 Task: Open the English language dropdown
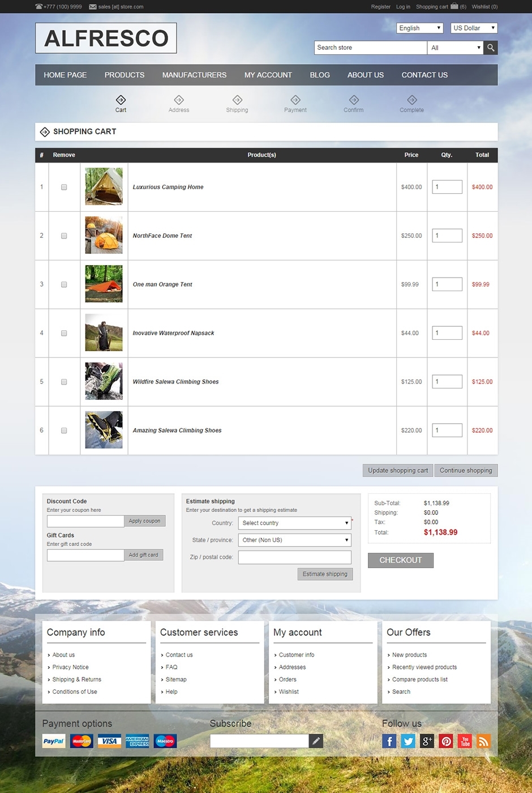coord(419,28)
